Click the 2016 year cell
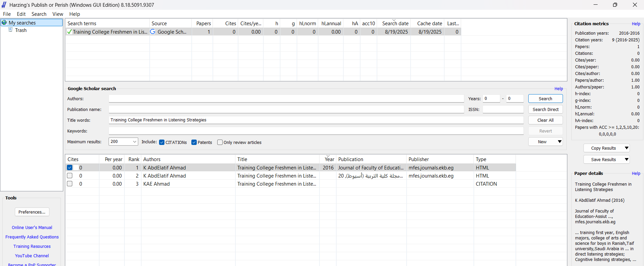The width and height of the screenshot is (644, 266). [328, 168]
